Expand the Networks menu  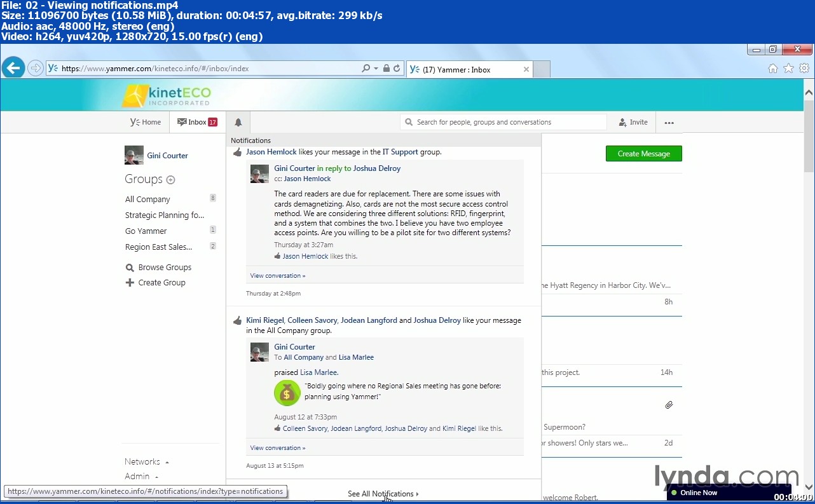[x=147, y=462]
